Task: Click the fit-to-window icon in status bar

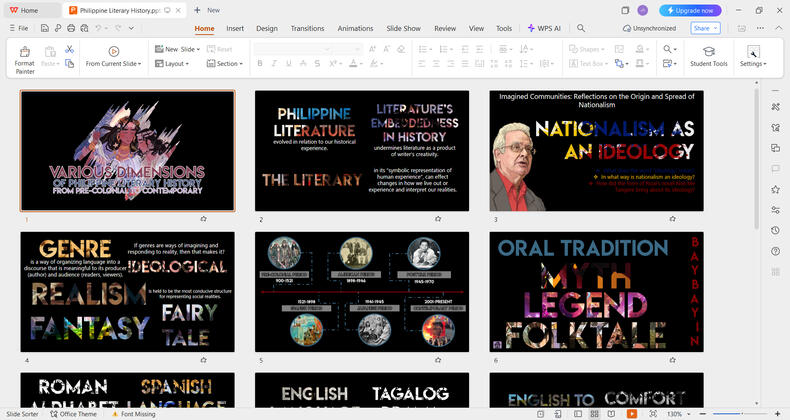Action: [653, 414]
